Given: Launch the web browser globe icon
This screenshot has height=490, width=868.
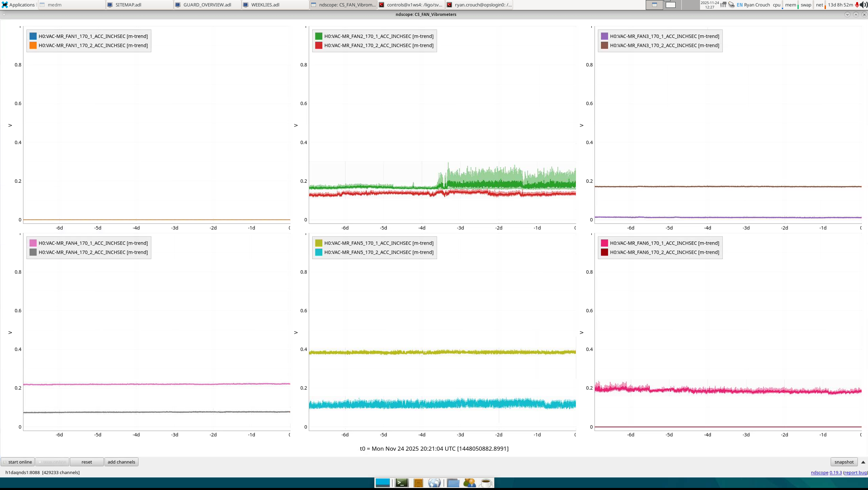Looking at the screenshot, I should (x=434, y=483).
